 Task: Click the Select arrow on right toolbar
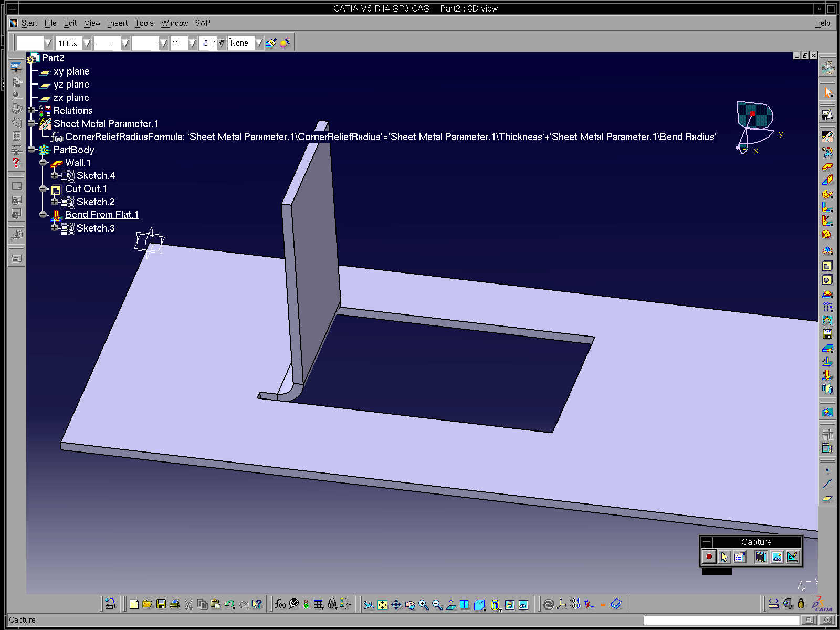coord(828,92)
